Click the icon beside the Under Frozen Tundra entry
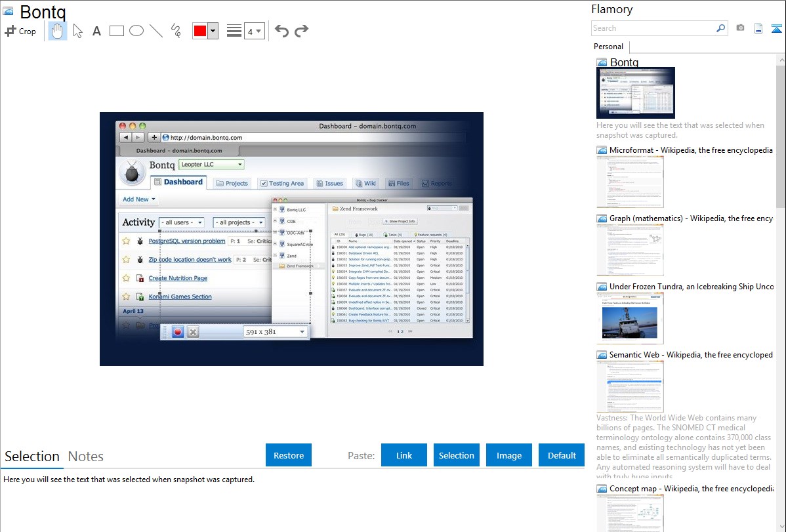 pyautogui.click(x=602, y=286)
